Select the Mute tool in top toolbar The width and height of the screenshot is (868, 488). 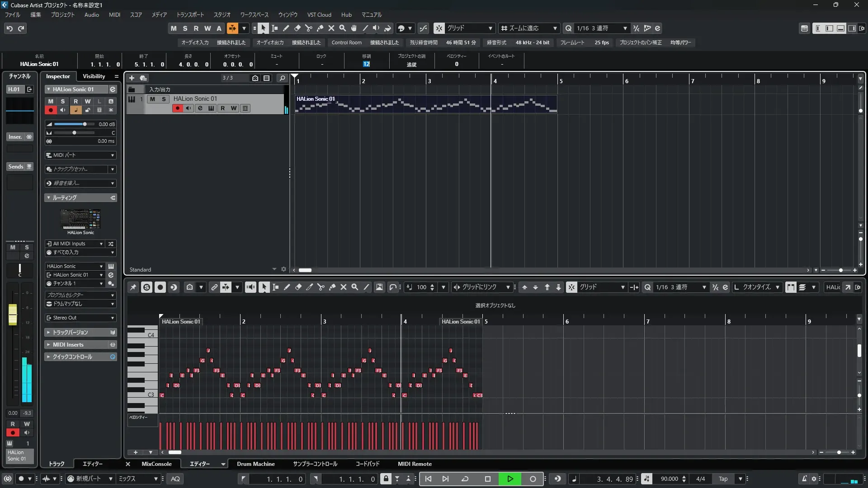coord(331,28)
